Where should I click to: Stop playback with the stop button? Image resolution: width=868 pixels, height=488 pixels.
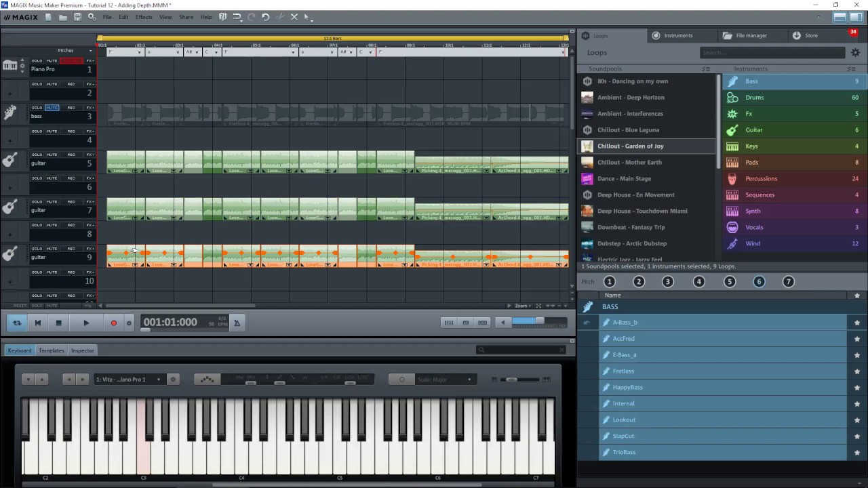tap(58, 323)
